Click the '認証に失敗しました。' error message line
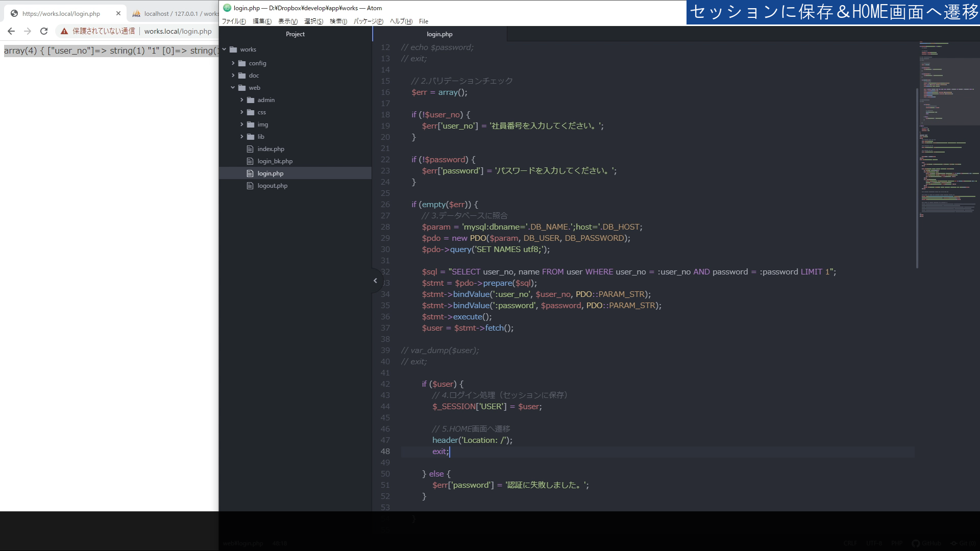Screen dimensions: 980x551 pyautogui.click(x=510, y=485)
